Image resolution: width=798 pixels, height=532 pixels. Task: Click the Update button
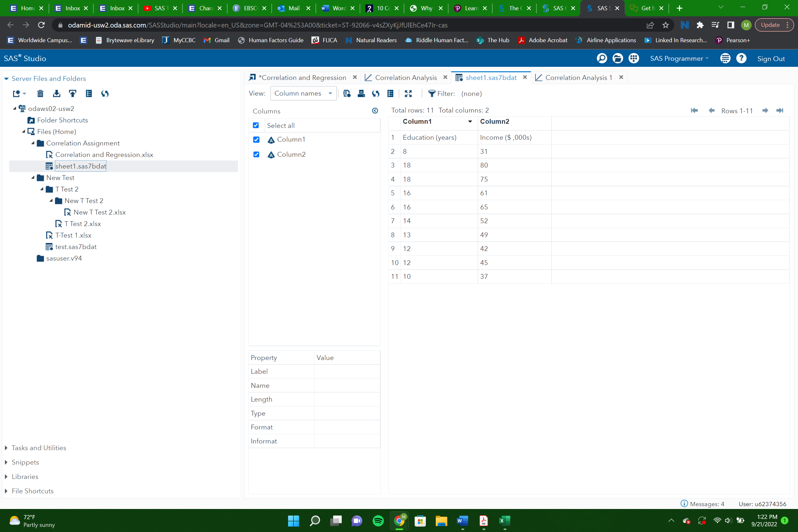771,25
